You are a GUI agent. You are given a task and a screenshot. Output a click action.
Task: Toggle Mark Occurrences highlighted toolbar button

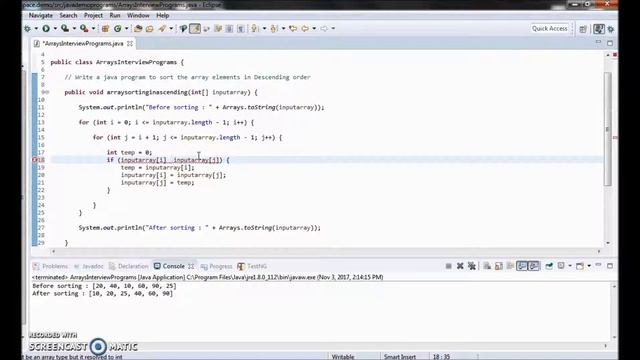pyautogui.click(x=195, y=29)
